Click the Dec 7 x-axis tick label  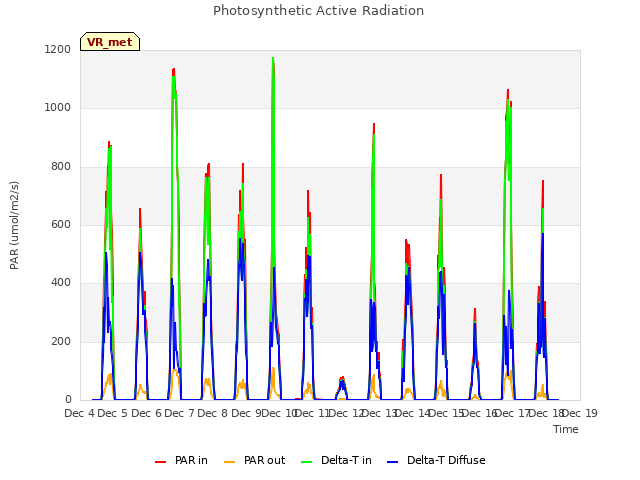coord(179,413)
